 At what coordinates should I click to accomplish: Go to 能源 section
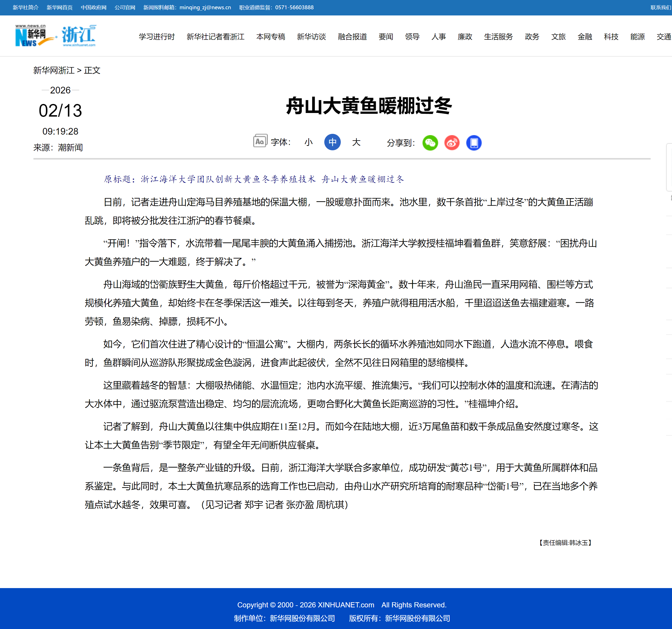637,37
